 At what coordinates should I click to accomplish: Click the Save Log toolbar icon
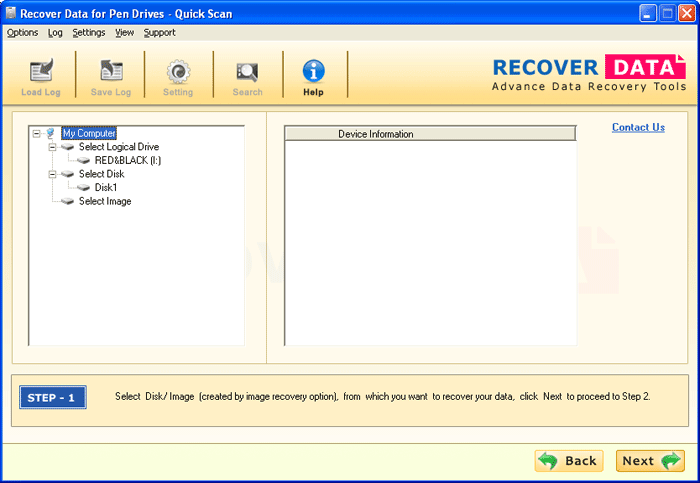point(110,72)
